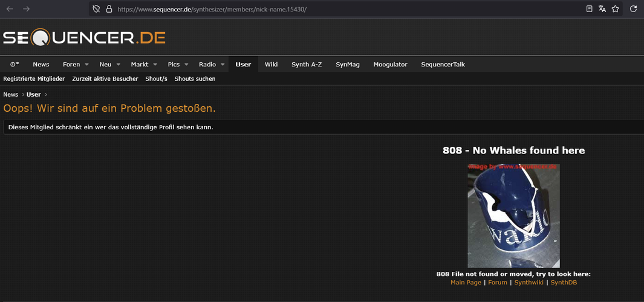Click the broken Waldorf mug image

(x=513, y=216)
